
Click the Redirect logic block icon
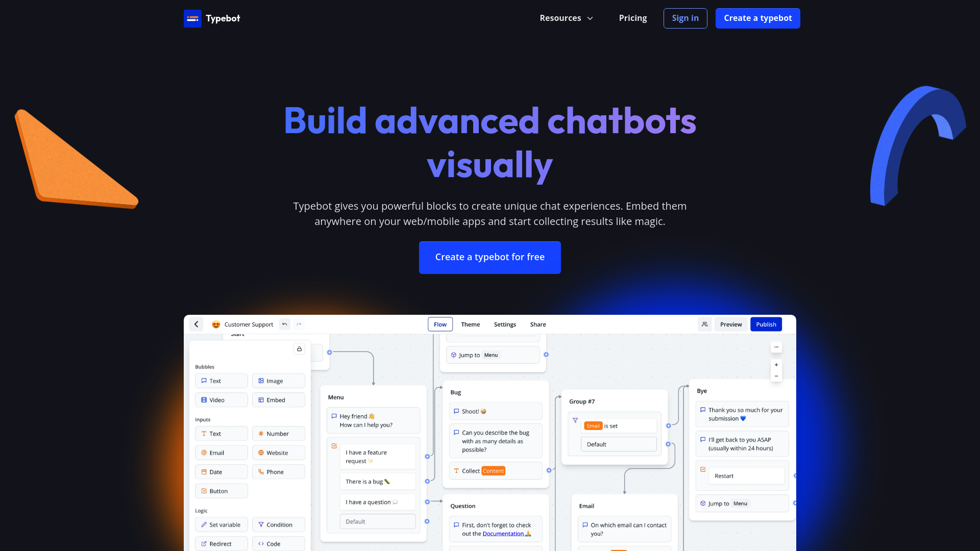pos(204,543)
